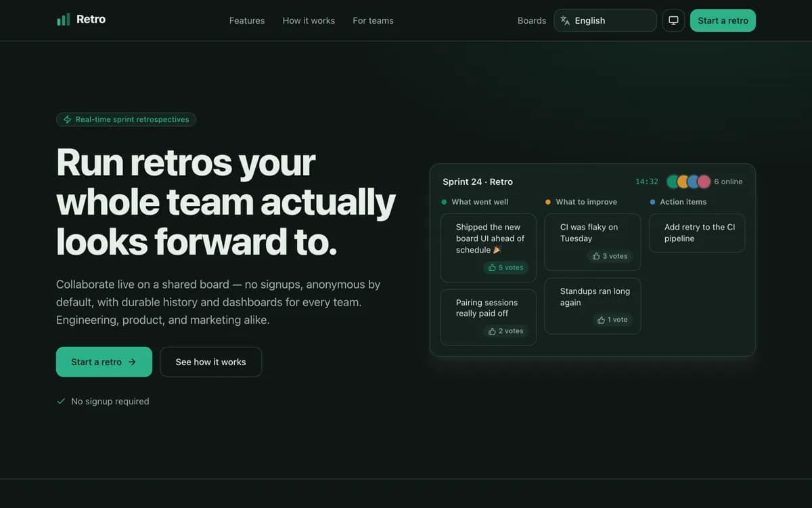Click the 5 votes label
The image size is (812, 508).
tap(511, 268)
